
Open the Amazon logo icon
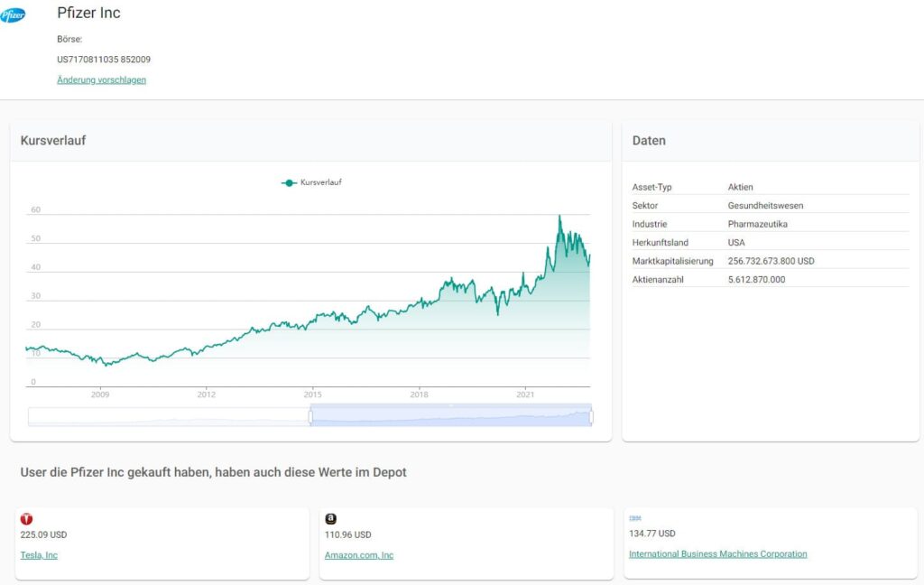[330, 518]
